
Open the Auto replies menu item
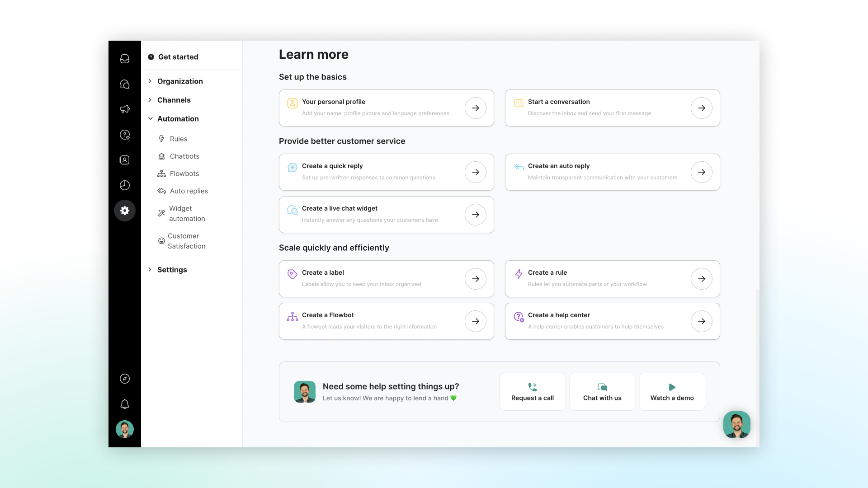pos(189,191)
